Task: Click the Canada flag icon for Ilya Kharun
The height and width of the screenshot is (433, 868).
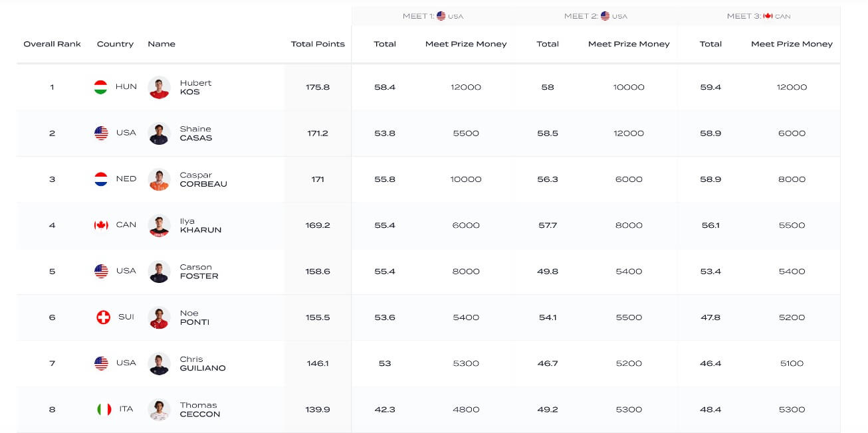Action: coord(100,225)
